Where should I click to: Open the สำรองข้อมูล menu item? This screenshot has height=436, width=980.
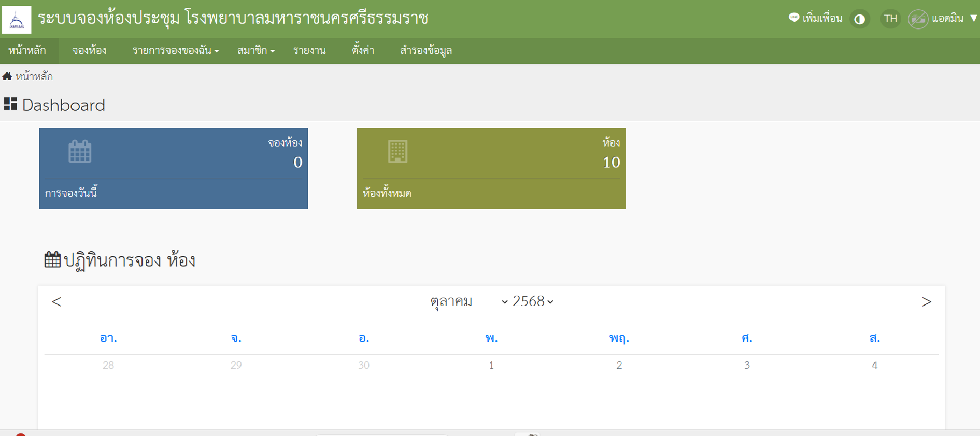[426, 50]
